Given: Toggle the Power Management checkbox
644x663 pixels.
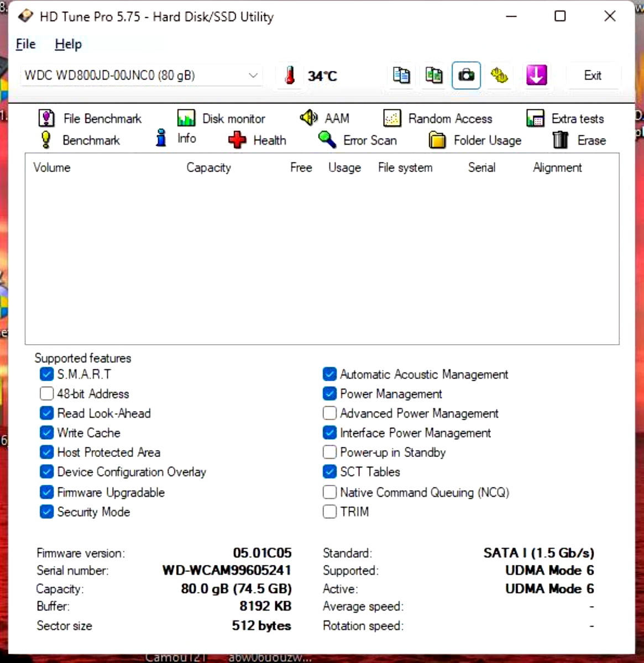Looking at the screenshot, I should point(329,393).
